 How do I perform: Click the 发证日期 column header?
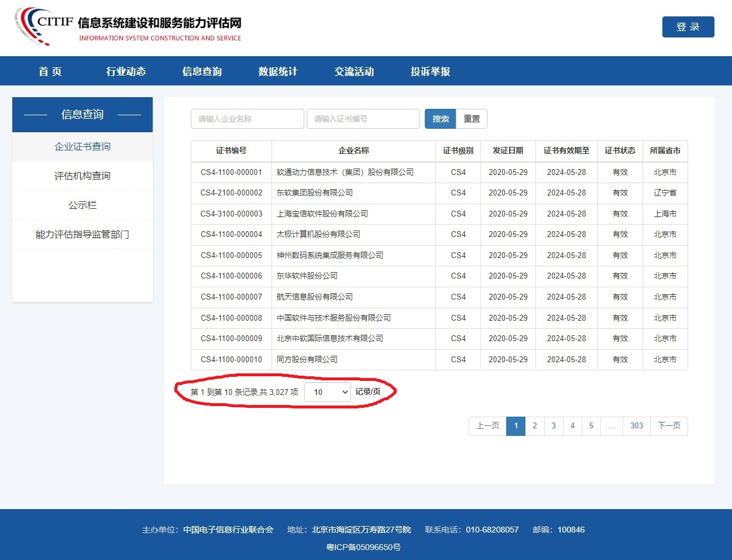508,151
